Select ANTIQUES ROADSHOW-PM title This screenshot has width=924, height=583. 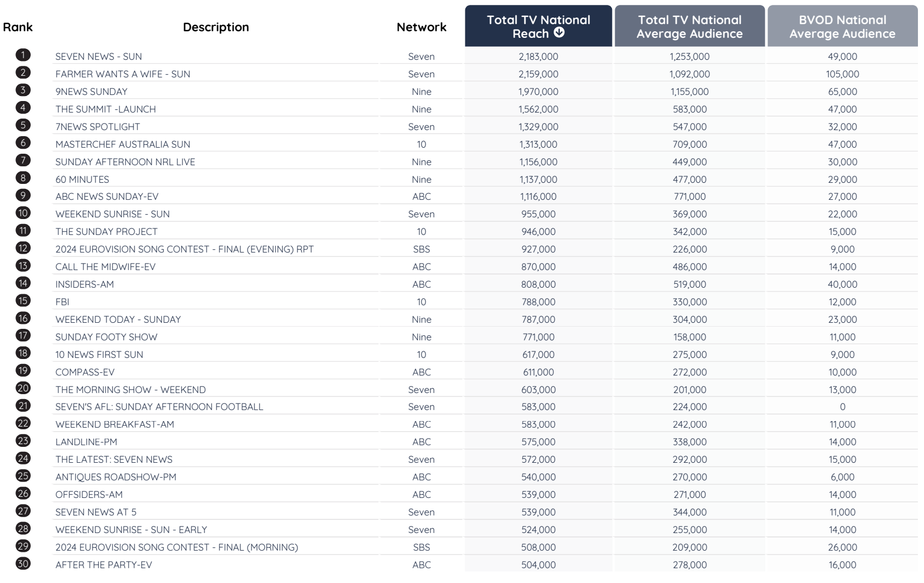[116, 477]
